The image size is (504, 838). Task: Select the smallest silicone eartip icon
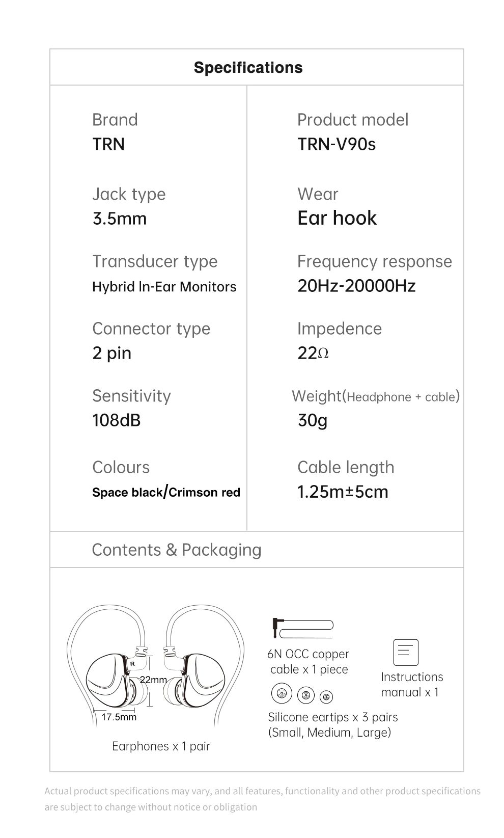pyautogui.click(x=327, y=696)
